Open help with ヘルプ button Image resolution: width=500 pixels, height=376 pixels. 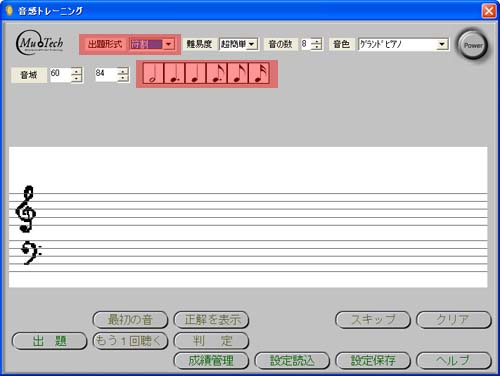(x=454, y=361)
